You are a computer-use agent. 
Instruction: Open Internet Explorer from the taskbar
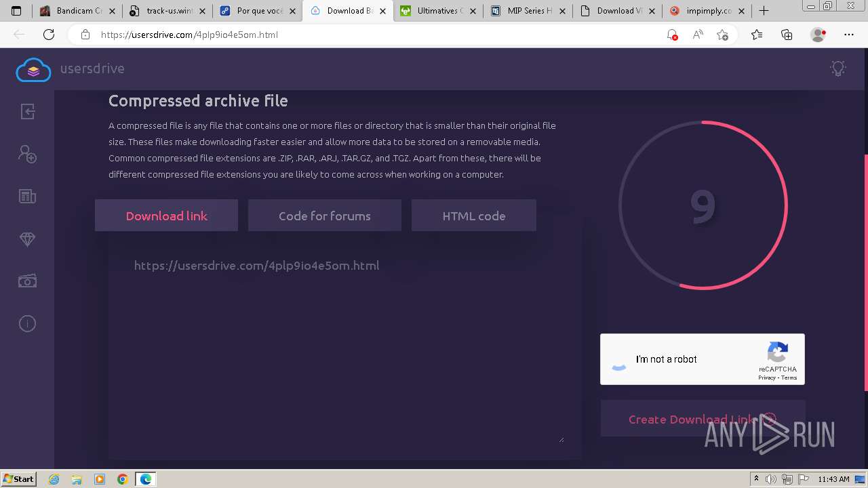[54, 479]
